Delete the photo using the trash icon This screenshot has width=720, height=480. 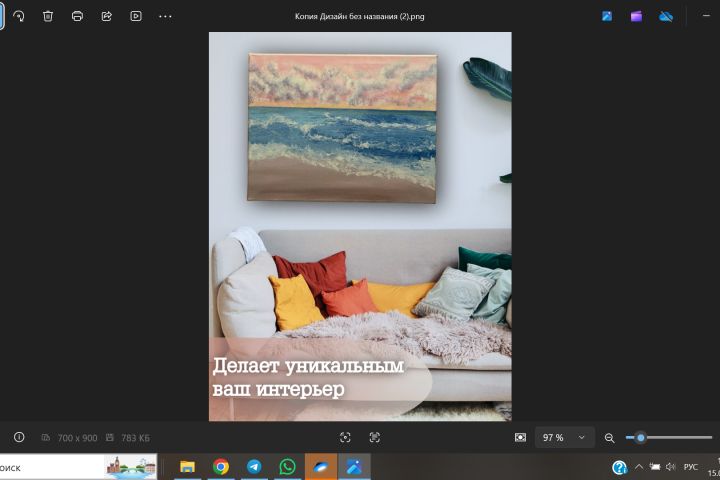48,17
